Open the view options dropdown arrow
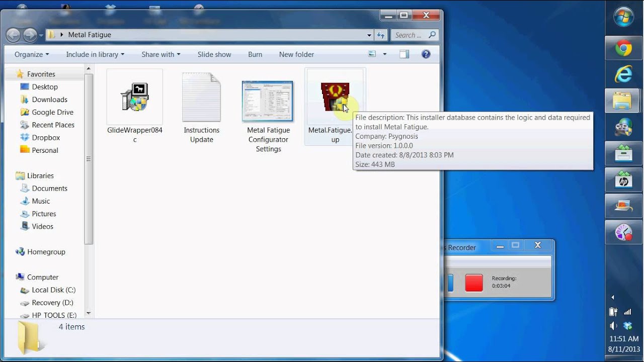 click(385, 54)
